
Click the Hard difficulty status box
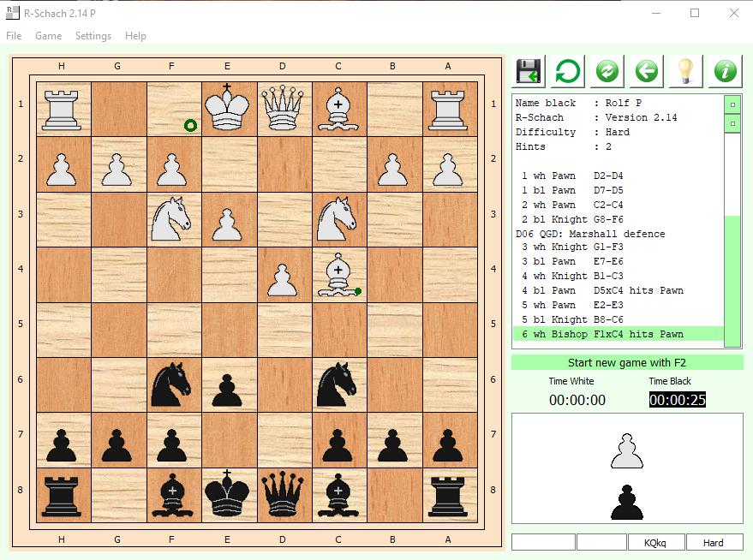click(713, 542)
